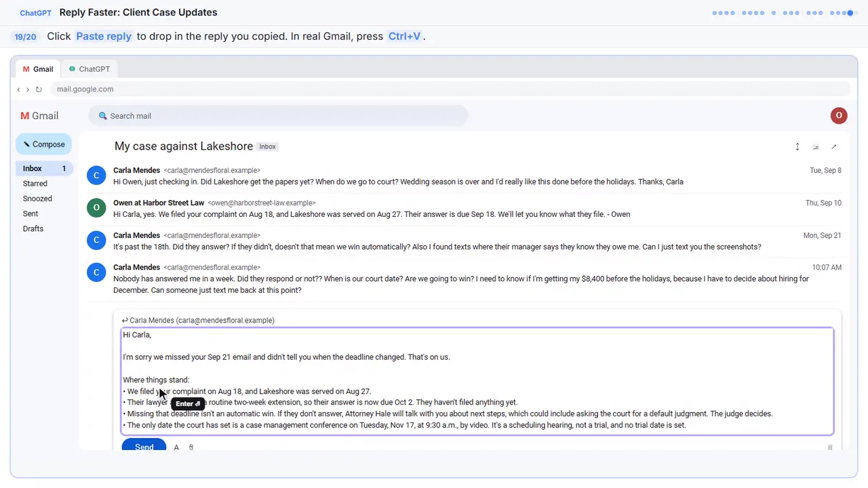Open conversation in new window icon
Screen dimensions: 868x488
(x=834, y=146)
